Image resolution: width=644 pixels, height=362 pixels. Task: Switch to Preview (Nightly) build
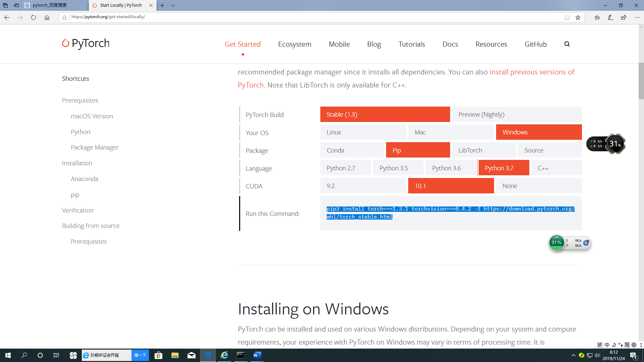(517, 115)
